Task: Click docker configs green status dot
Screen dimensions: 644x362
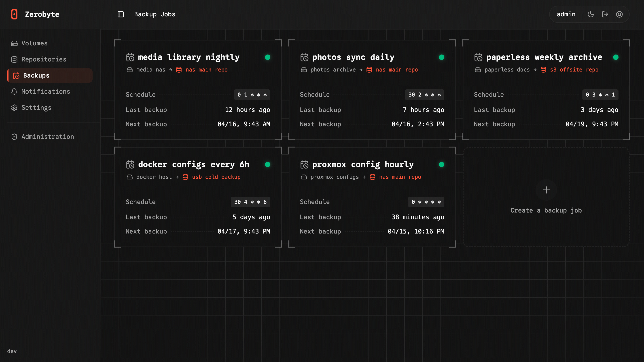Action: (x=267, y=164)
